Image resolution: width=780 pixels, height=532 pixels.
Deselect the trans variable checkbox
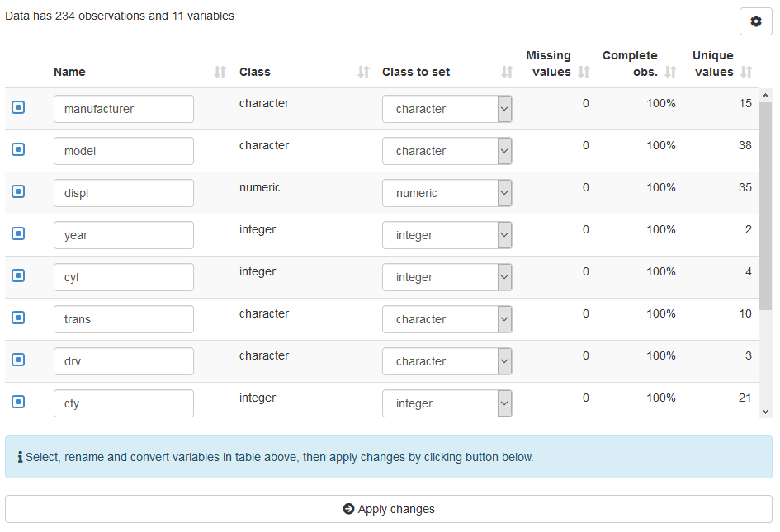[18, 318]
